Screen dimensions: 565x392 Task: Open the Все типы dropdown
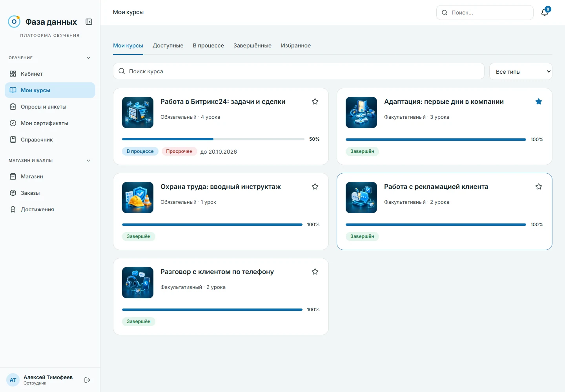pyautogui.click(x=521, y=71)
